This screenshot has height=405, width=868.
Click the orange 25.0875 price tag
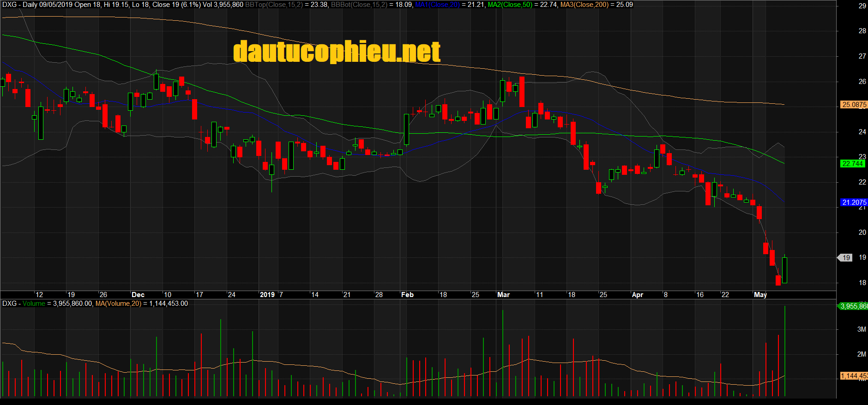pos(854,105)
